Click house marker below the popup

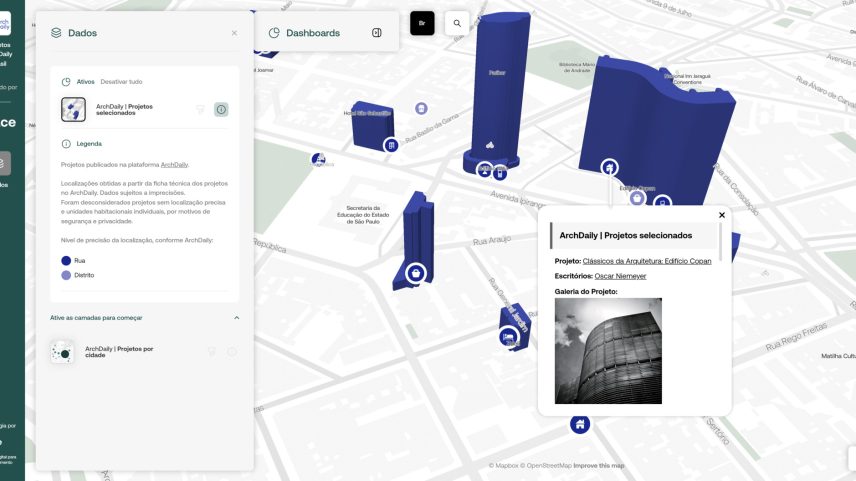pyautogui.click(x=580, y=424)
